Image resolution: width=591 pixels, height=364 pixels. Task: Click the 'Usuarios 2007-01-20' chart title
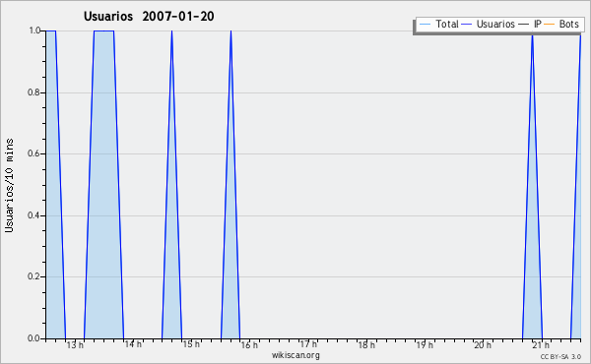tap(149, 16)
